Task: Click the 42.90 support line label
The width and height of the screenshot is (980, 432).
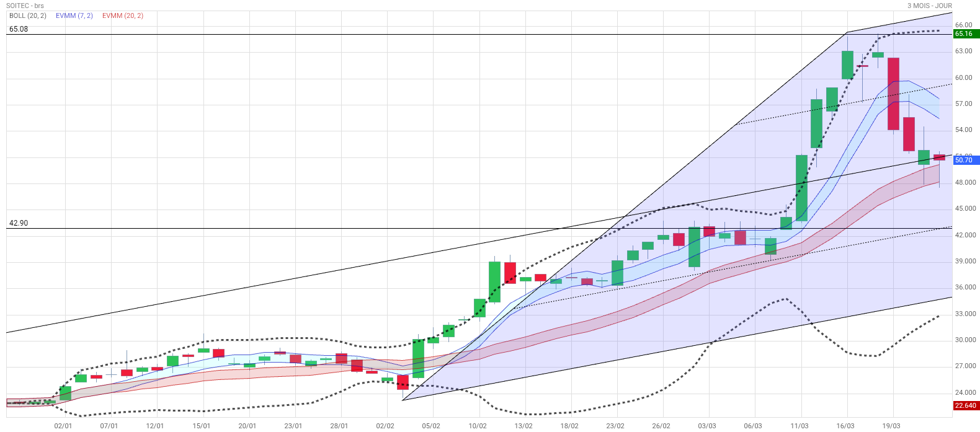Action: [19, 223]
